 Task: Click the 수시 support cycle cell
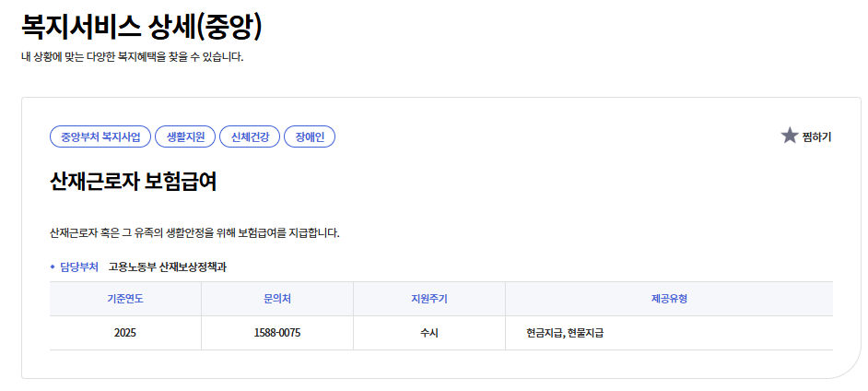point(428,333)
